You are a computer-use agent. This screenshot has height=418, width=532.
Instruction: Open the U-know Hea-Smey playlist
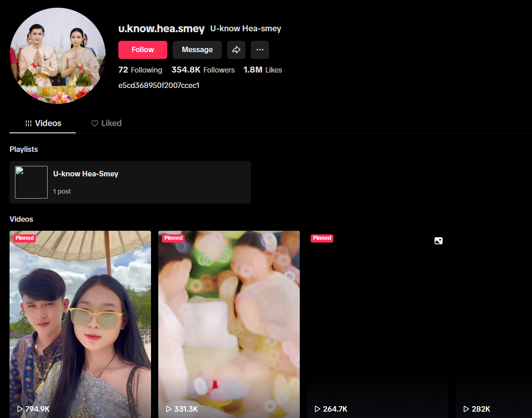[130, 182]
